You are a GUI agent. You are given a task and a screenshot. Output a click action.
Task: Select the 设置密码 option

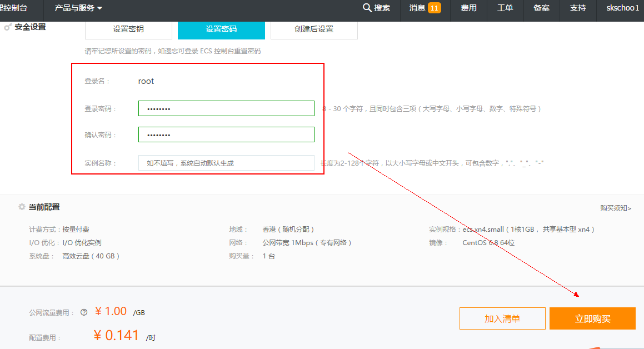221,29
